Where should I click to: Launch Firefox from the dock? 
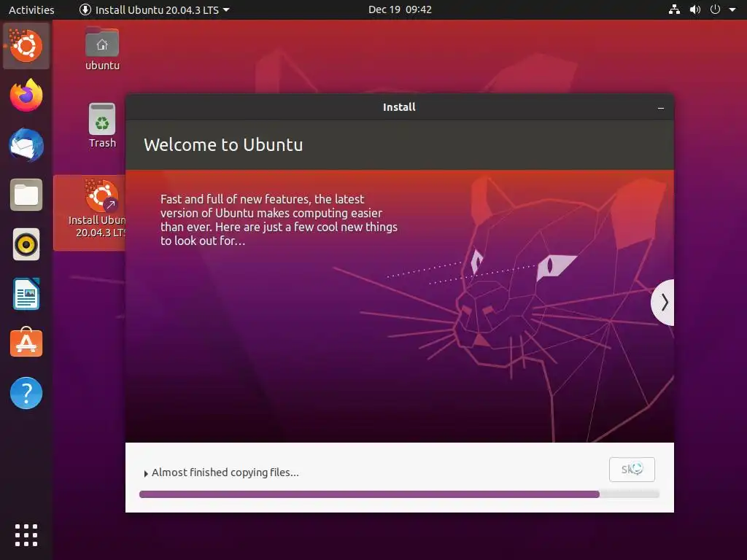pyautogui.click(x=26, y=96)
